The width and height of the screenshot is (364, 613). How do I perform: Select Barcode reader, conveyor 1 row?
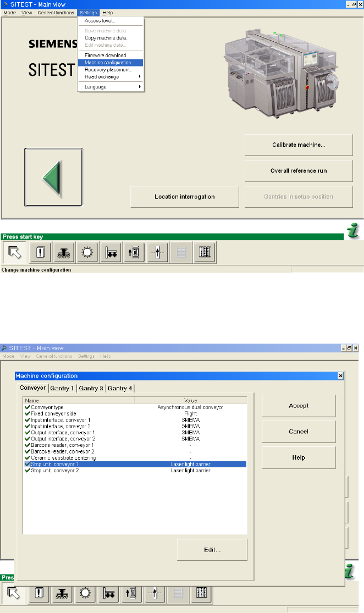(x=135, y=445)
